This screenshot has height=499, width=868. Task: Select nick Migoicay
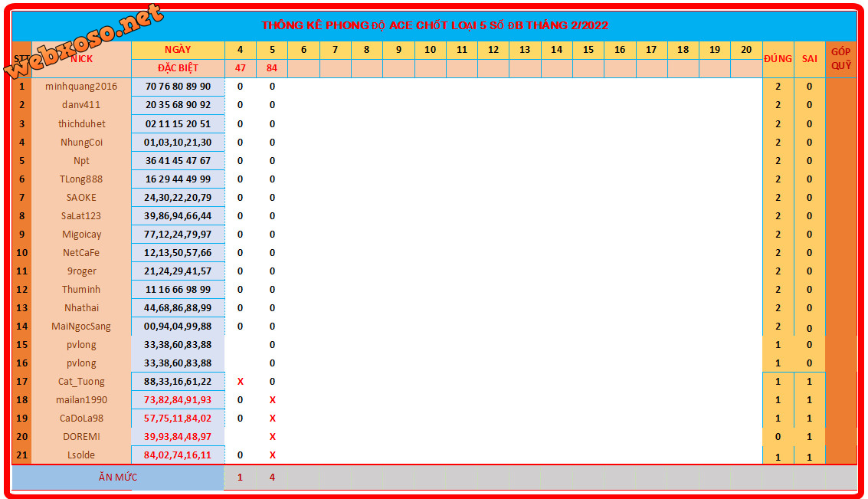click(81, 235)
